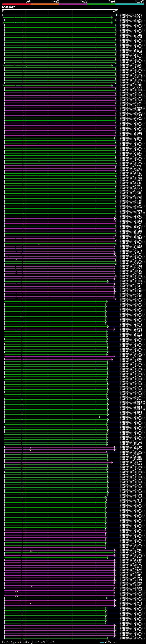146x644 pixels.
Task: Select label UniRef100_B3RRV7
Action: click(x=131, y=462)
